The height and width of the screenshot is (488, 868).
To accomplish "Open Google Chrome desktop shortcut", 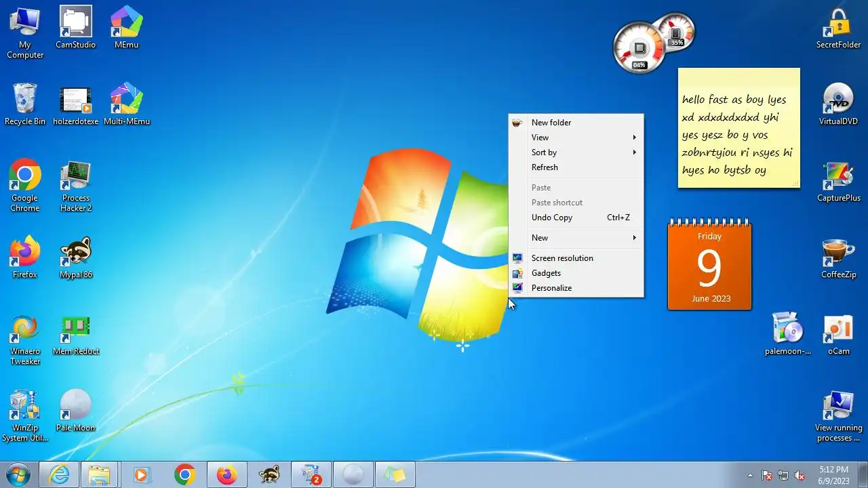I will tap(25, 186).
